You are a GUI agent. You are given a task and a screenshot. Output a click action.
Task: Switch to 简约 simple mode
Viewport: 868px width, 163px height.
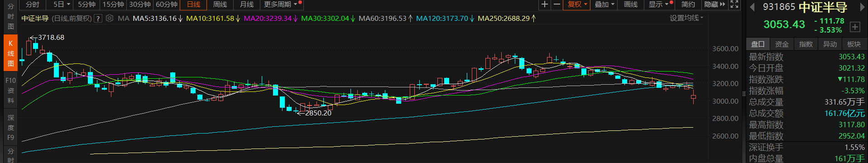click(688, 5)
